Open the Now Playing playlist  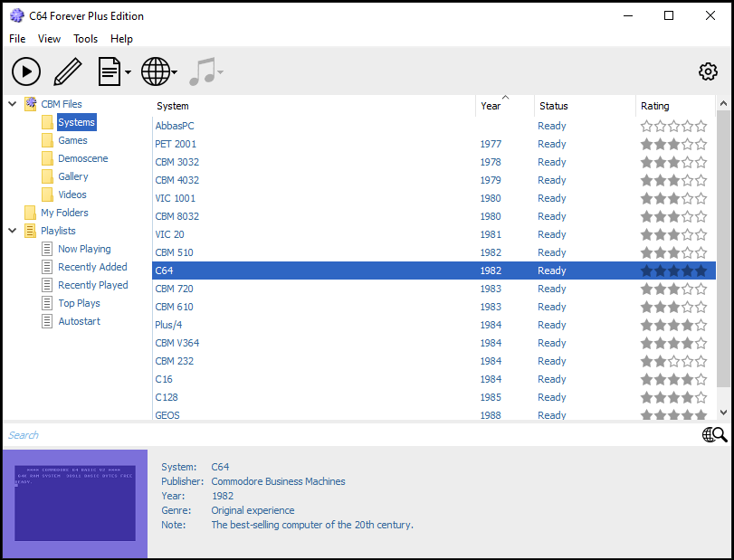(84, 249)
